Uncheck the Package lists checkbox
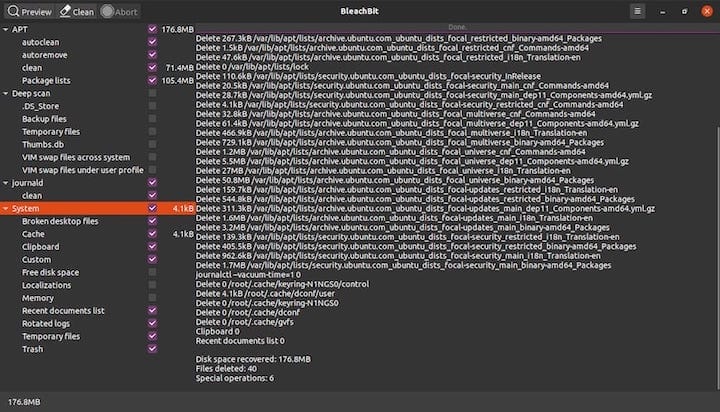This screenshot has height=412, width=720. coord(152,80)
